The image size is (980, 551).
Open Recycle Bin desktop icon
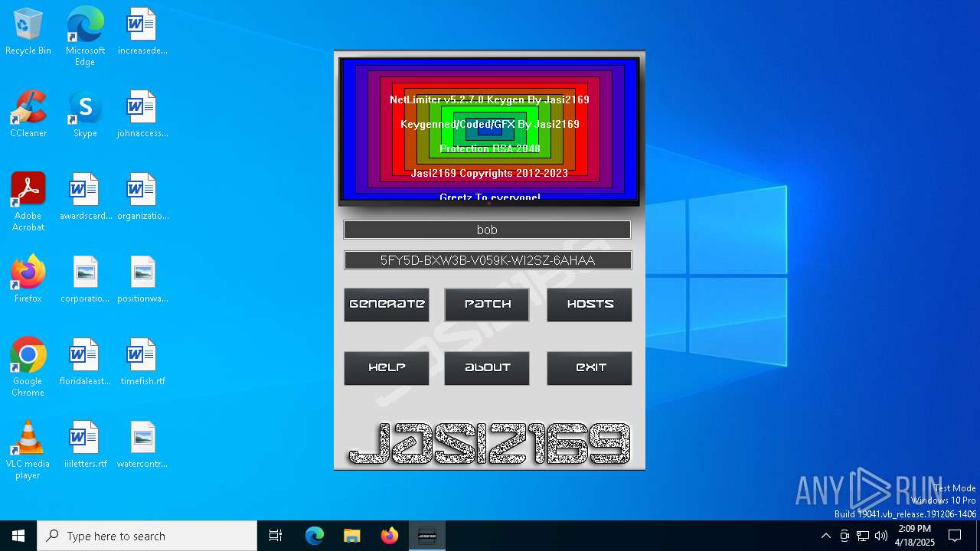[28, 32]
